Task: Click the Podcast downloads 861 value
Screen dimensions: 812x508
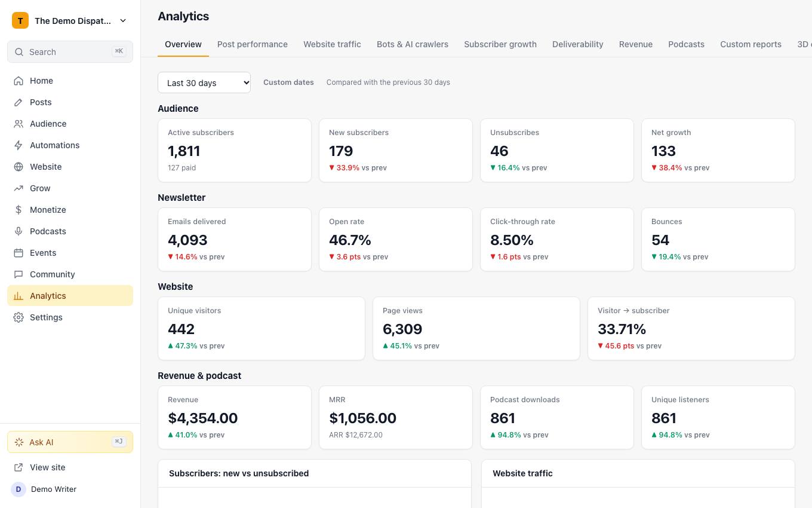Action: tap(503, 418)
